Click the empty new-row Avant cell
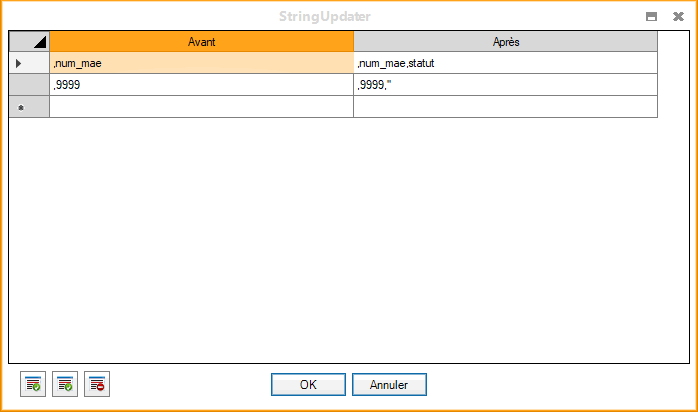 tap(201, 107)
